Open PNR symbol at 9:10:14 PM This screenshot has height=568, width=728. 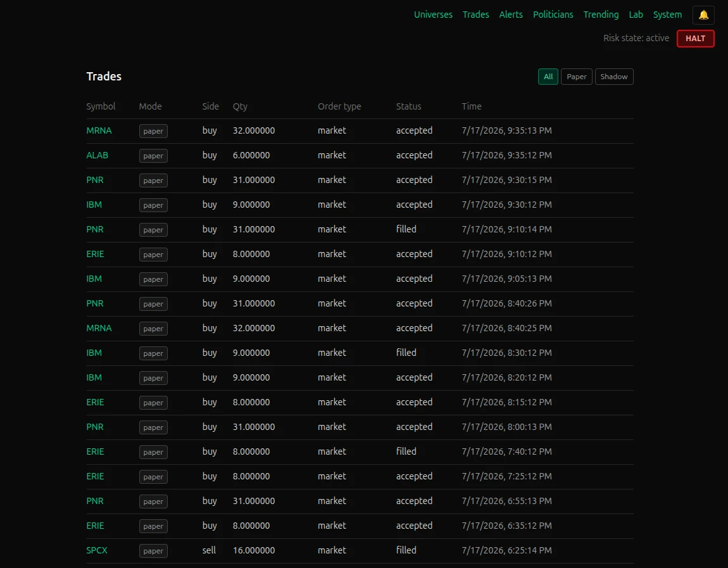pos(95,229)
